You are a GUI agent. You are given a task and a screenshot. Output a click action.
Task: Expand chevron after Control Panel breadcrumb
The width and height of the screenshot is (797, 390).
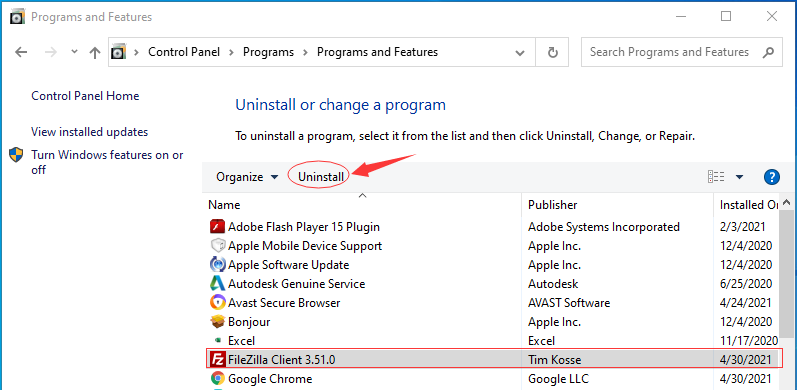pos(232,52)
